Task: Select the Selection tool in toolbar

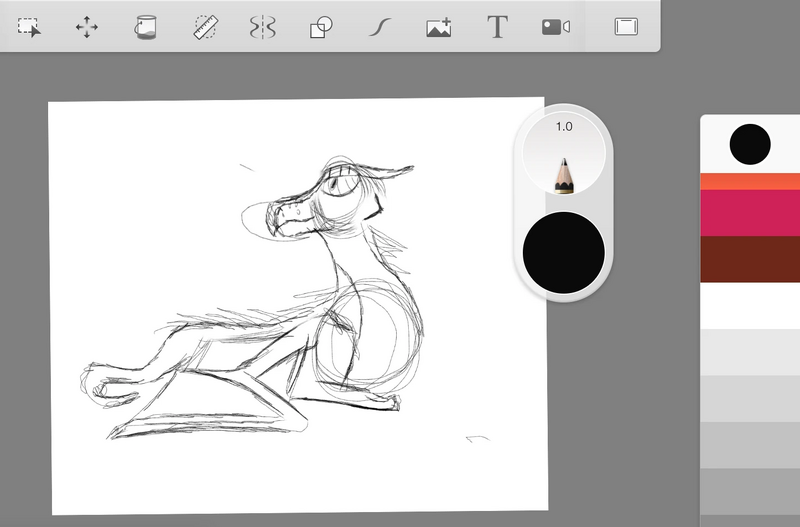Action: click(29, 27)
